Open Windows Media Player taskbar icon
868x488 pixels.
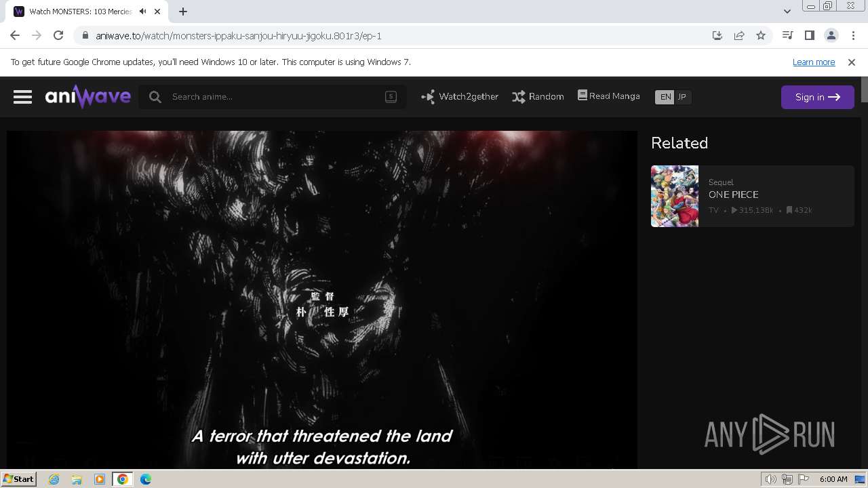(x=100, y=479)
